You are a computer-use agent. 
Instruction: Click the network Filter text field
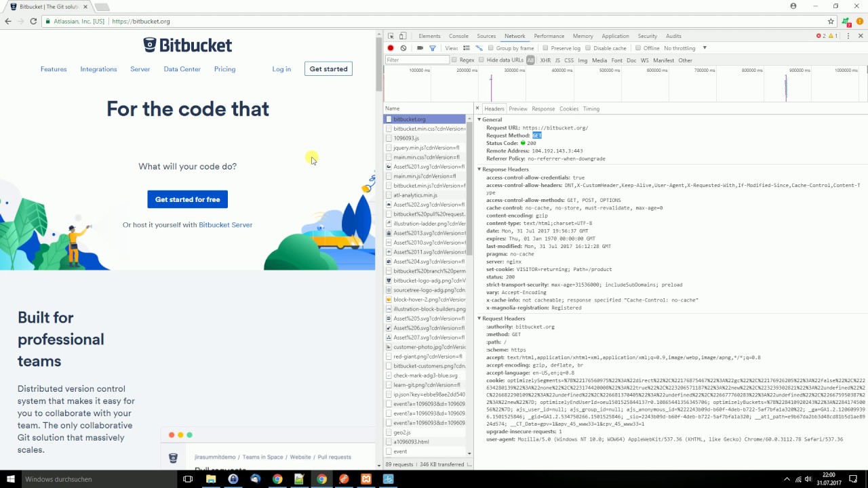(417, 60)
